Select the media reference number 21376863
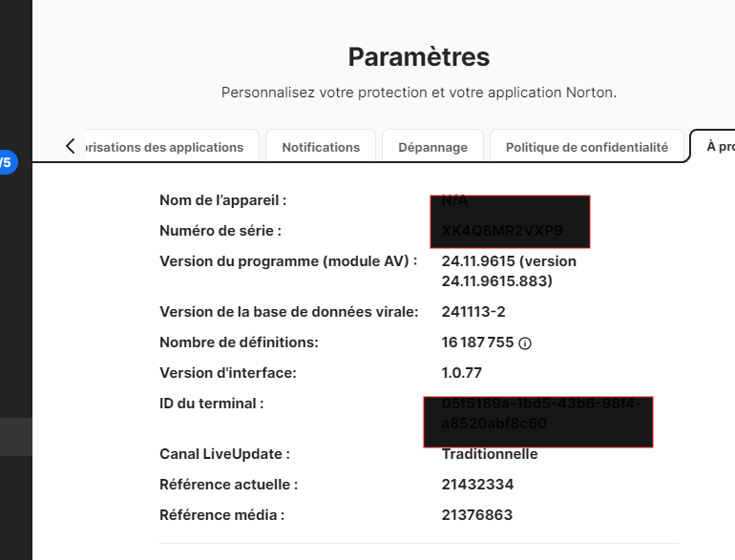 [x=477, y=515]
